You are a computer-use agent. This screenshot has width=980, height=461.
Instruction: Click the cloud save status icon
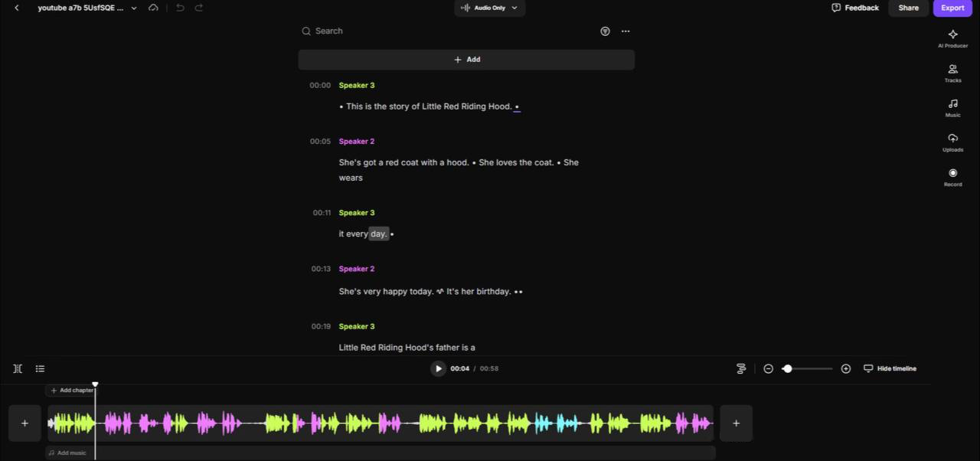coord(153,8)
